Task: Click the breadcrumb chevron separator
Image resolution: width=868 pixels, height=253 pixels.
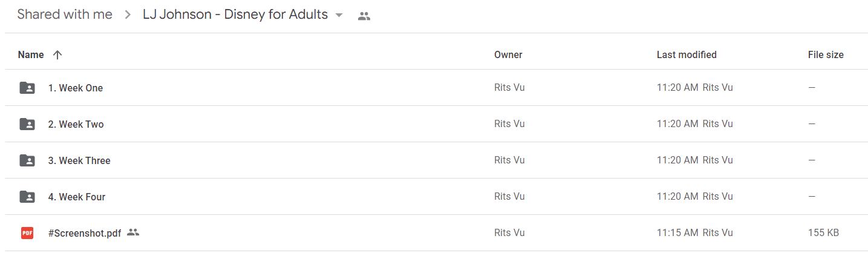Action: (x=128, y=15)
